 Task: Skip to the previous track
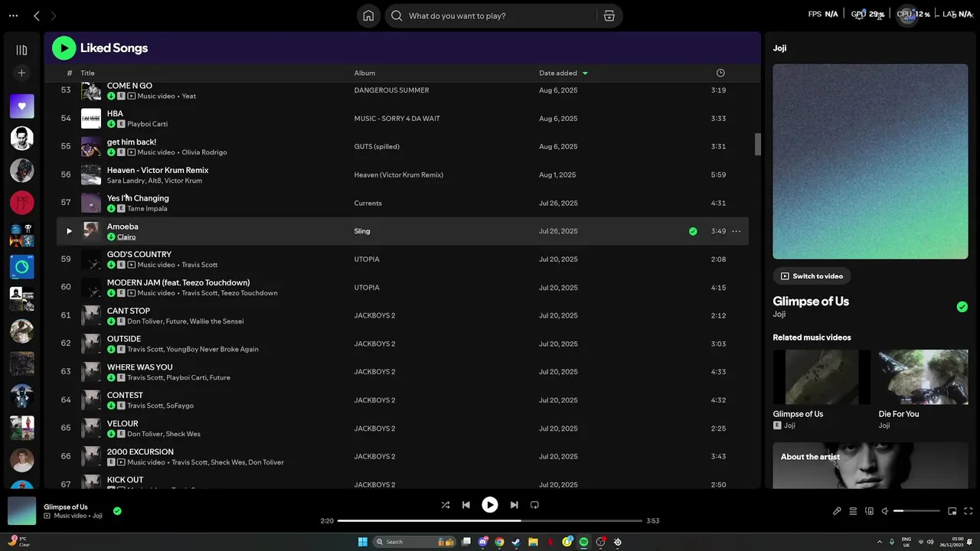click(x=465, y=505)
